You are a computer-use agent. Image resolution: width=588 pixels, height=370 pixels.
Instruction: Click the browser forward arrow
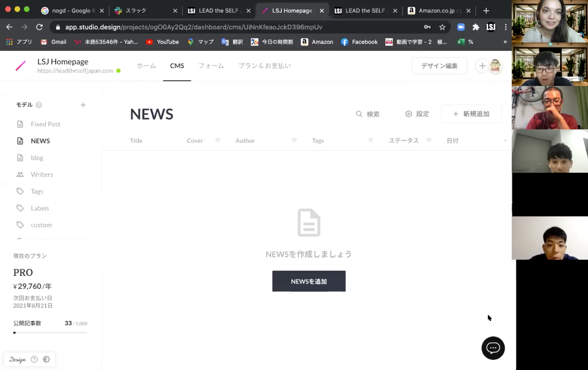point(24,27)
